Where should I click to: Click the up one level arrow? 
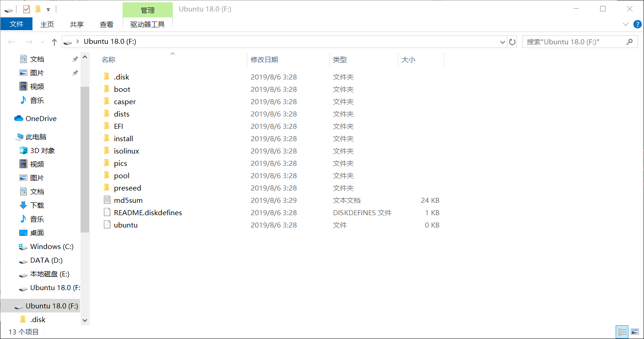pos(54,42)
